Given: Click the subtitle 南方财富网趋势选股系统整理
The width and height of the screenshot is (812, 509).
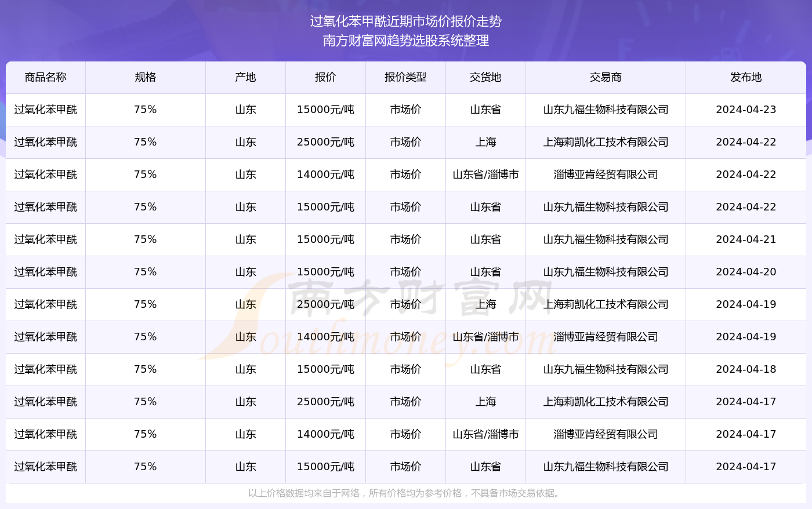Looking at the screenshot, I should point(406,41).
